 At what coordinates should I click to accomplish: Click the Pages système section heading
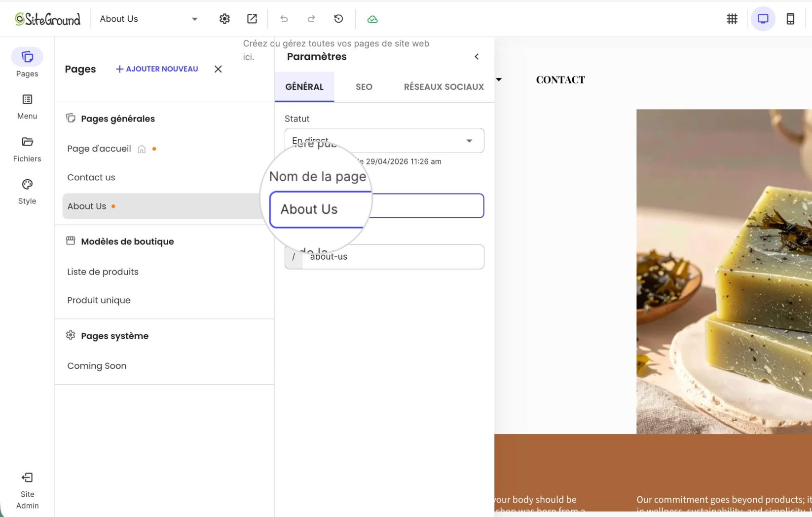pos(114,336)
